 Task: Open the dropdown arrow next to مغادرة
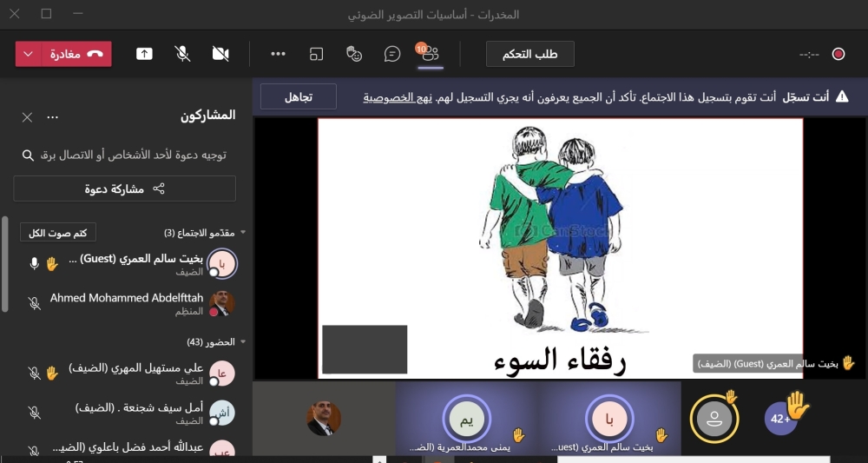(29, 54)
